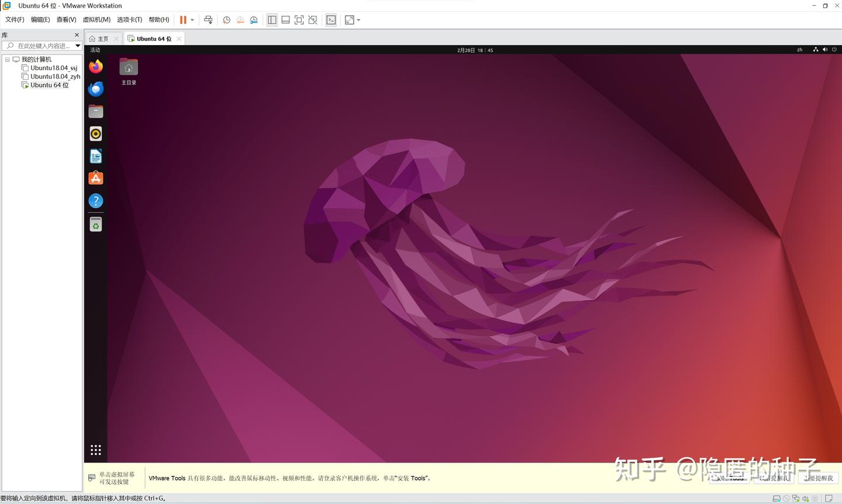
Task: Click the library search field
Action: [40, 46]
